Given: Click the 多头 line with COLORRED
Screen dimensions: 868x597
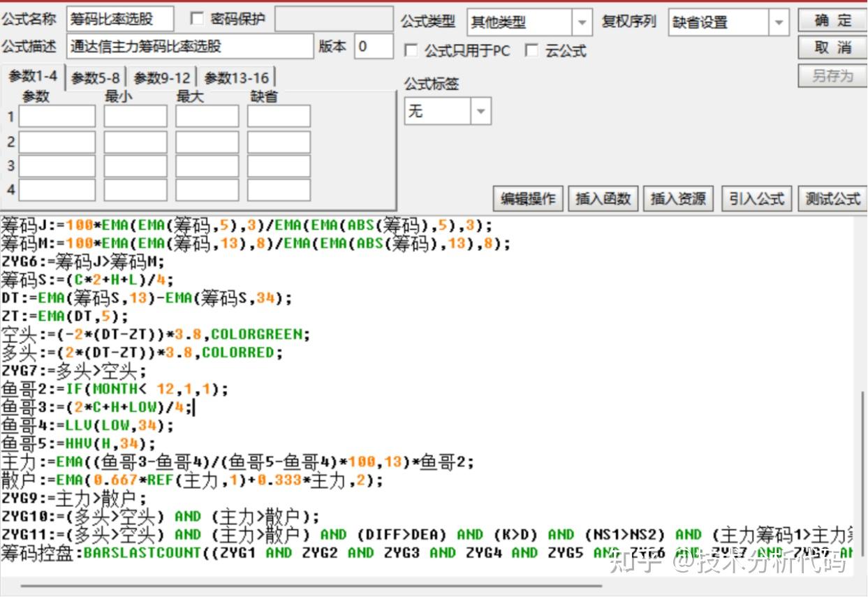Looking at the screenshot, I should 142,353.
